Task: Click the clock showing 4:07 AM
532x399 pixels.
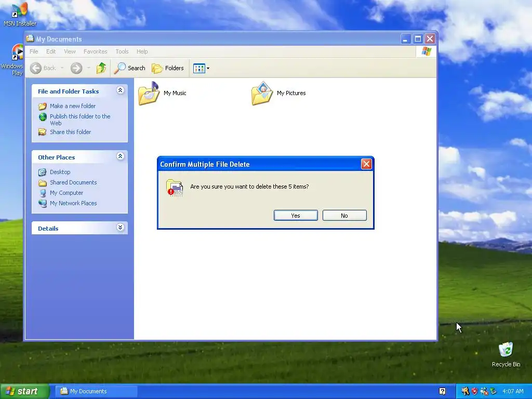Action: coord(513,391)
